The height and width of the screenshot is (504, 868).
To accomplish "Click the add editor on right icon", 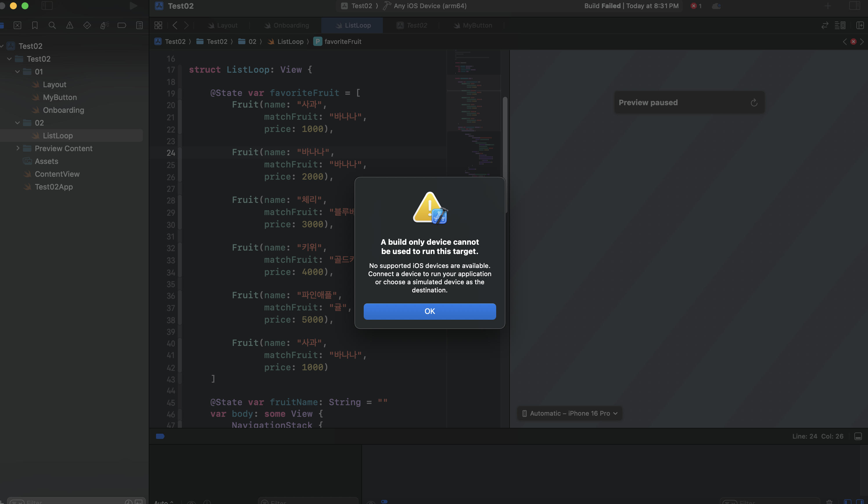I will pos(860,25).
